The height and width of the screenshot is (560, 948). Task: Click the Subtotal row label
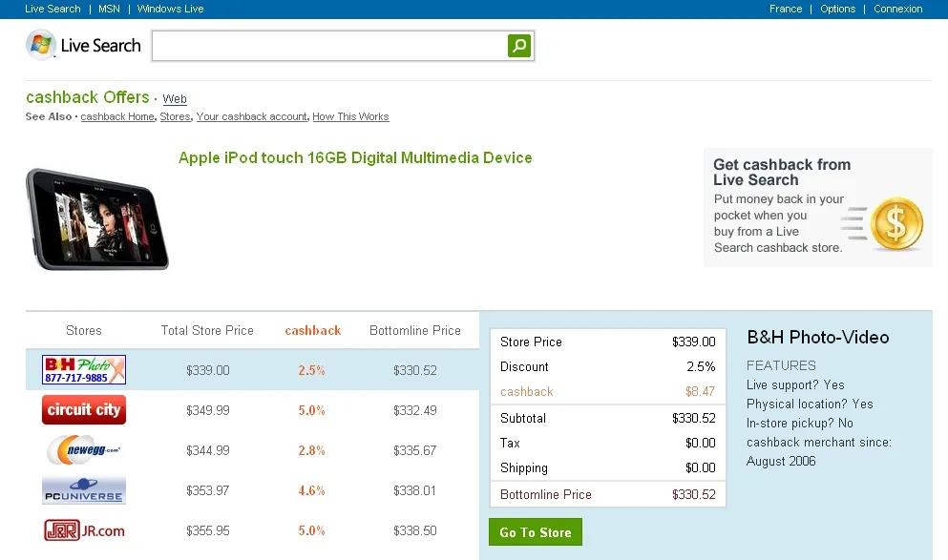click(523, 418)
